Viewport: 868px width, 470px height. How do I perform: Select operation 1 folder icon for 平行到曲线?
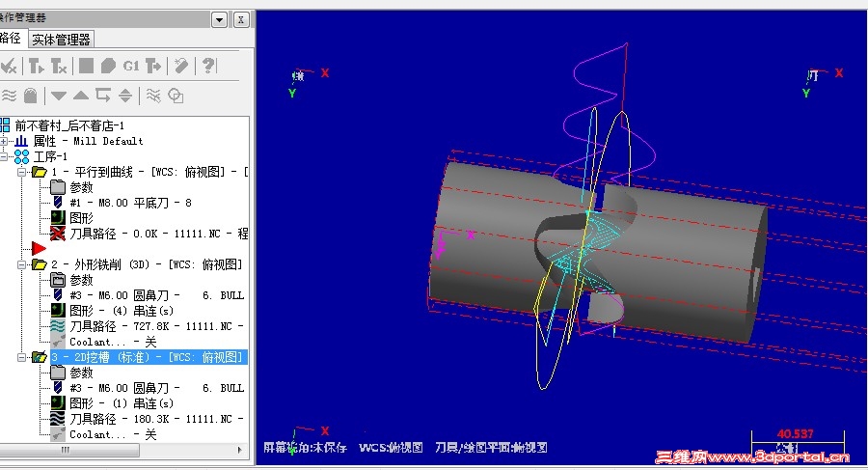pos(40,173)
